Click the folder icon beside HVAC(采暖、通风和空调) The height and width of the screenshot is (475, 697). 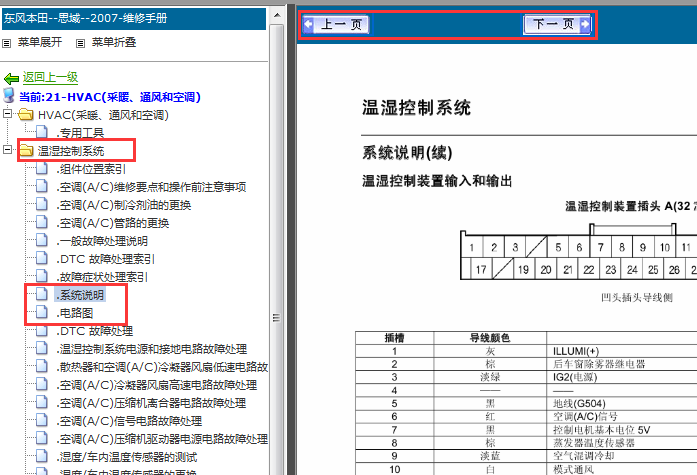[x=26, y=115]
